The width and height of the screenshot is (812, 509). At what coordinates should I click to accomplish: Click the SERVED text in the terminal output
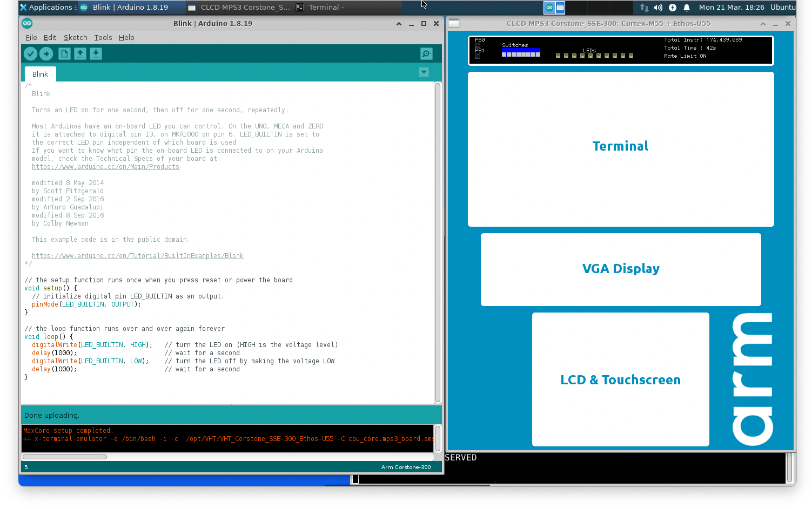(461, 457)
